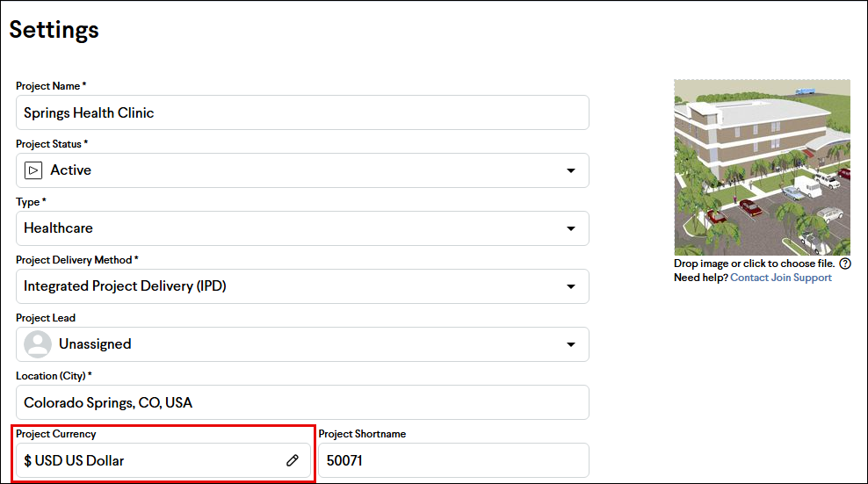Expand the Project Status dropdown arrow
Image resolution: width=868 pixels, height=484 pixels.
[571, 170]
